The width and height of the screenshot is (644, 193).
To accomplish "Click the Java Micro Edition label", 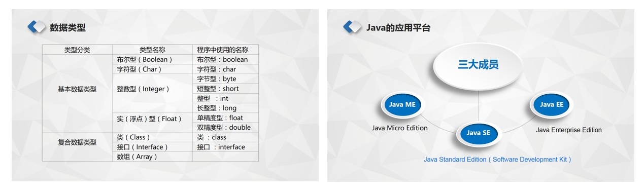I will tap(400, 128).
